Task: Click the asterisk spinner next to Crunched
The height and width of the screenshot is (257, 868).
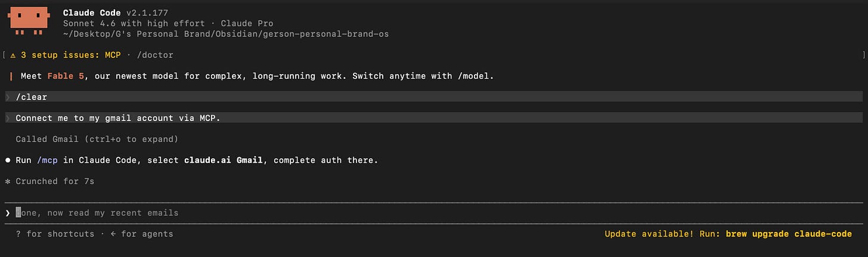Action: [8, 181]
